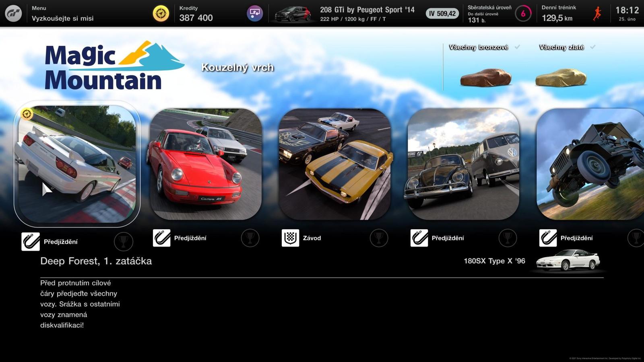This screenshot has width=644, height=362.
Task: Click the checkered flag Závod icon
Action: click(290, 238)
